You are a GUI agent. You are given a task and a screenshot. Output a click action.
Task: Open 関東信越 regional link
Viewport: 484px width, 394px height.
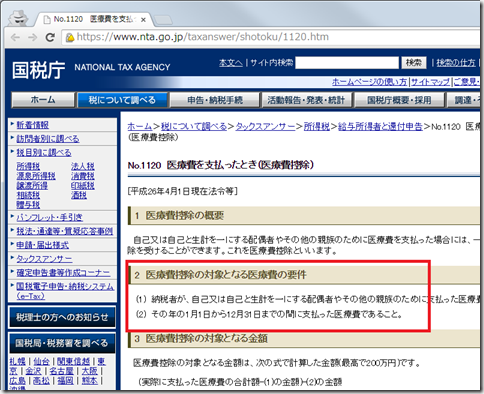click(x=73, y=362)
